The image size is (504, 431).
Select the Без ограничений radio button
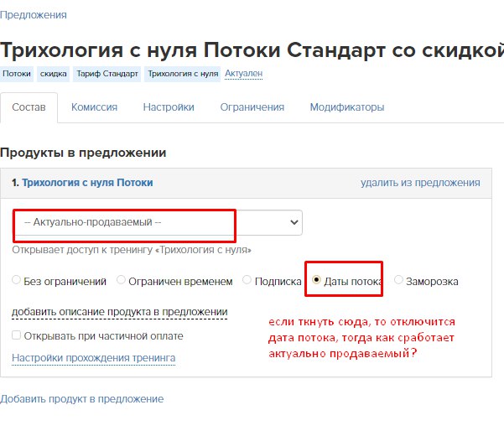[x=16, y=280]
